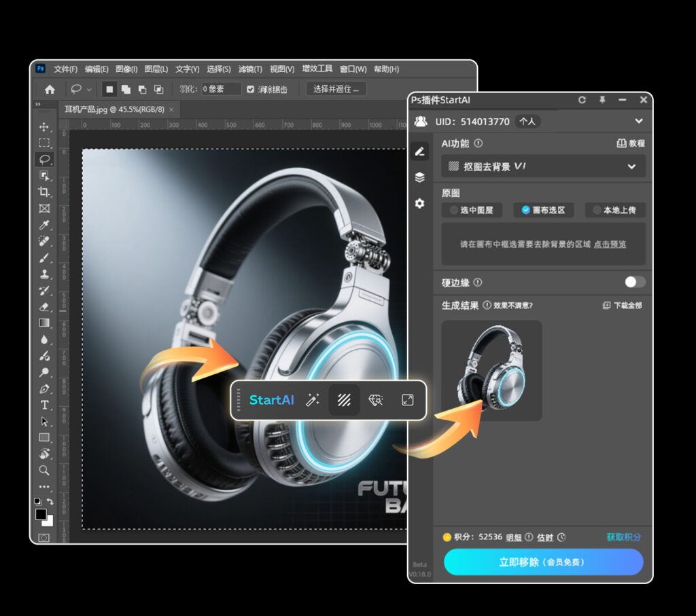Screen dimensions: 696x616
Task: Click 下载全部 to download all results
Action: pos(623,306)
